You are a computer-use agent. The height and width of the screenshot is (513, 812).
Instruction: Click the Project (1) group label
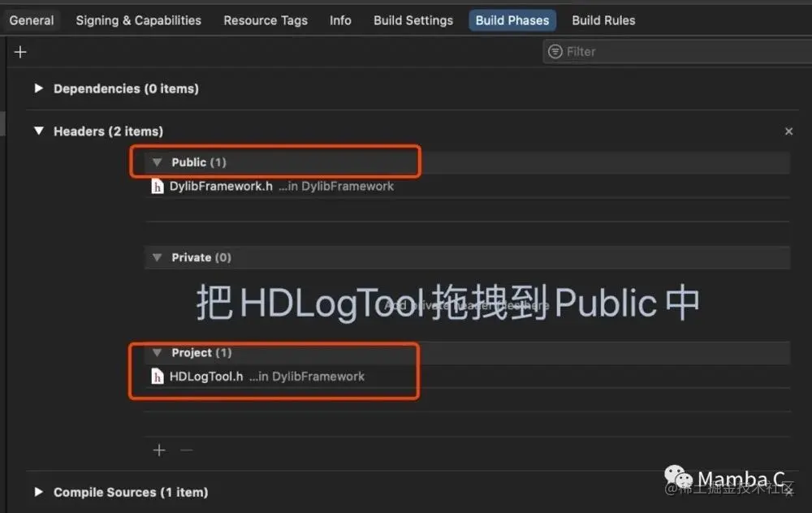point(201,352)
